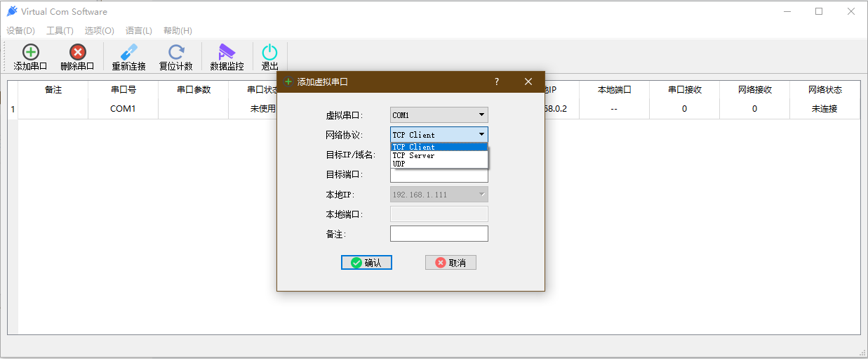Open the 帮助(H) menu

(178, 31)
